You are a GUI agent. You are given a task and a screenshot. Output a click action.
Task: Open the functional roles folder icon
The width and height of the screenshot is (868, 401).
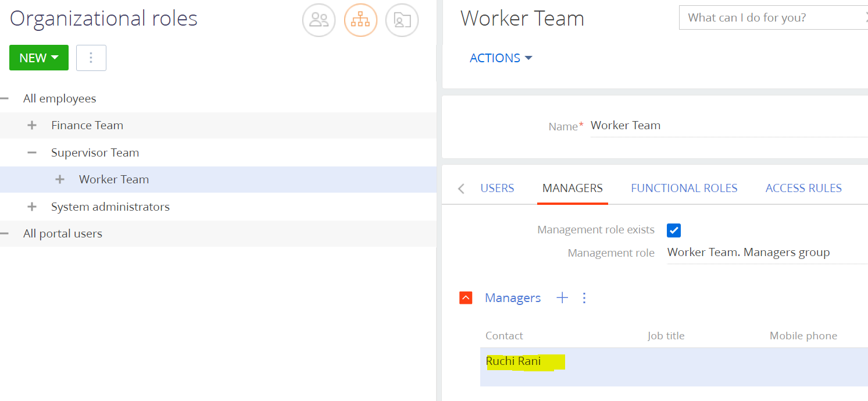click(x=402, y=20)
